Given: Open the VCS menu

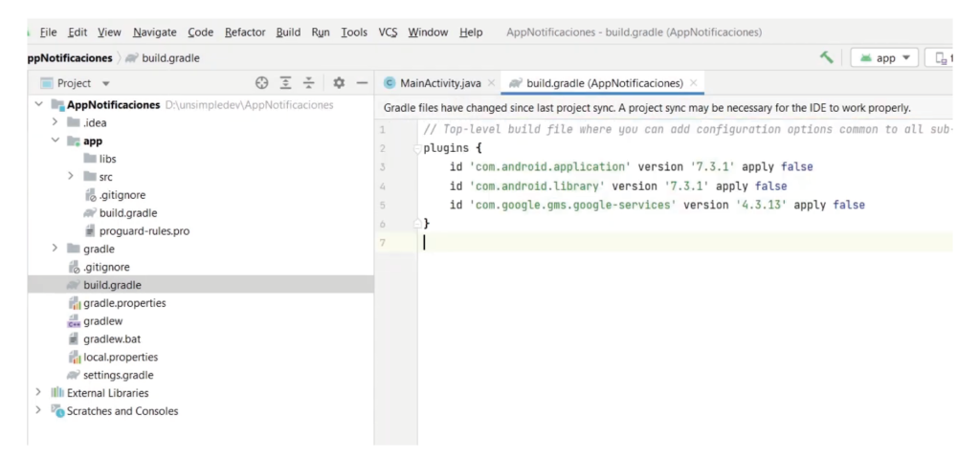Looking at the screenshot, I should [388, 33].
